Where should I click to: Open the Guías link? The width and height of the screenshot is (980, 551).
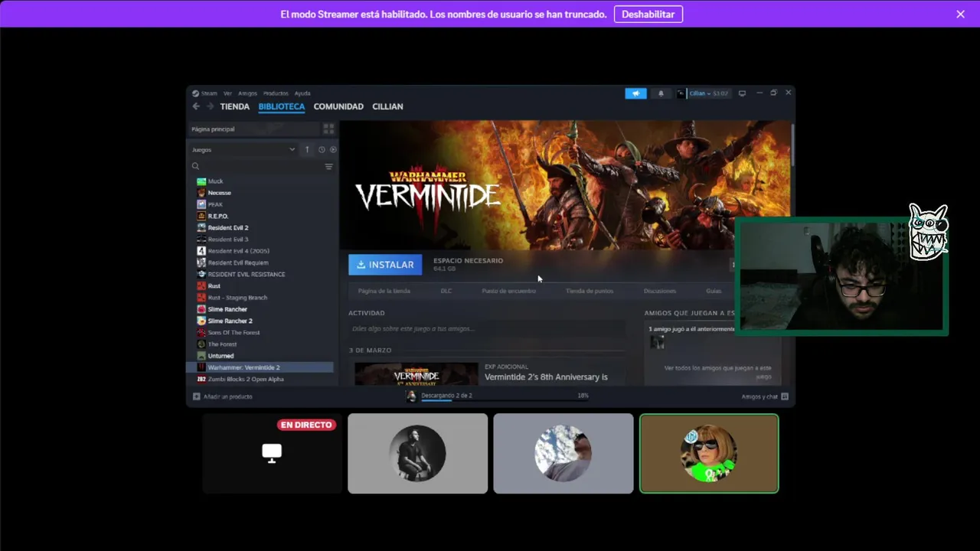tap(714, 291)
